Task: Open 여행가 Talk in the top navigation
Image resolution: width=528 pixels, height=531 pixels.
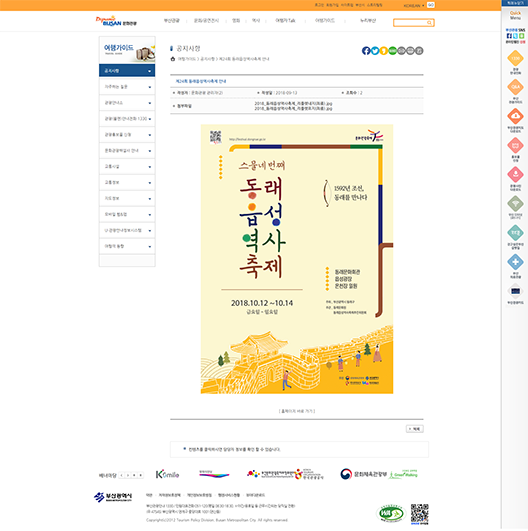Action: (285, 21)
